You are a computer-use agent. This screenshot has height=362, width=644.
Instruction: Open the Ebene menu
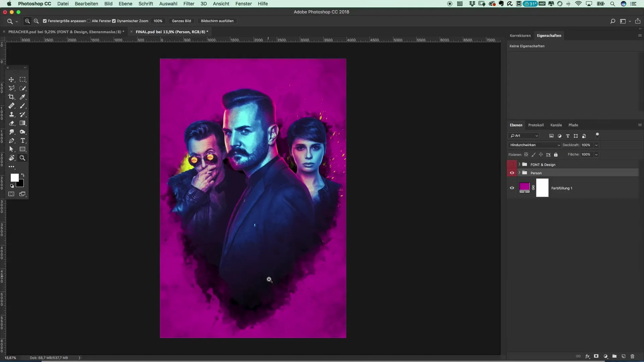(125, 4)
